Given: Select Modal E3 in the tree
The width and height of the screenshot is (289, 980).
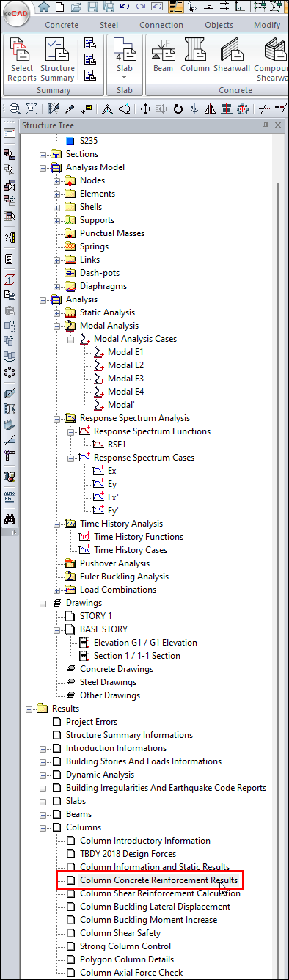Looking at the screenshot, I should point(125,379).
